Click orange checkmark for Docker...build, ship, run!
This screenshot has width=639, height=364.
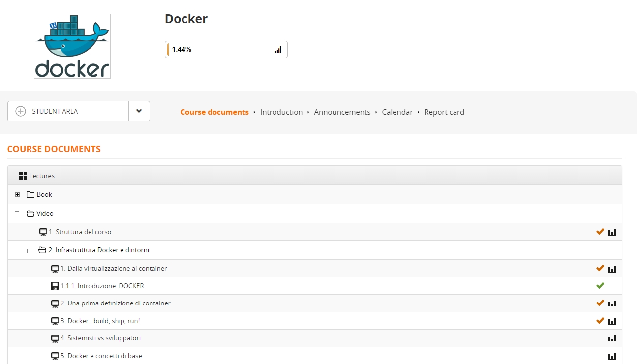point(600,321)
